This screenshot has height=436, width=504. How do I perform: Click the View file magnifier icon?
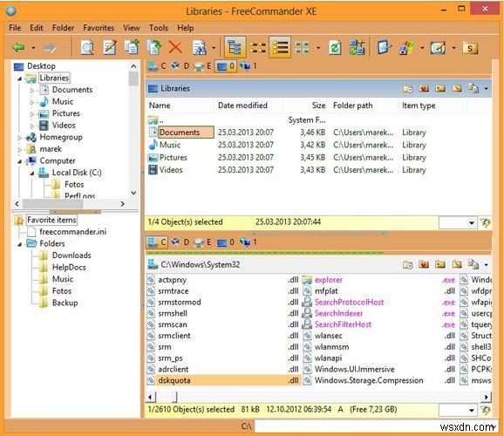point(87,48)
